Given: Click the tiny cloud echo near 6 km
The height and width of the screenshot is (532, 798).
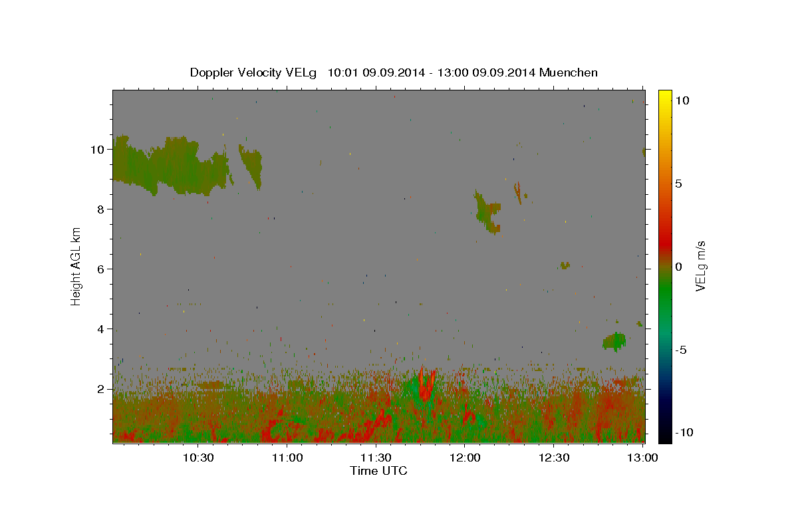Looking at the screenshot, I should coord(565,265).
